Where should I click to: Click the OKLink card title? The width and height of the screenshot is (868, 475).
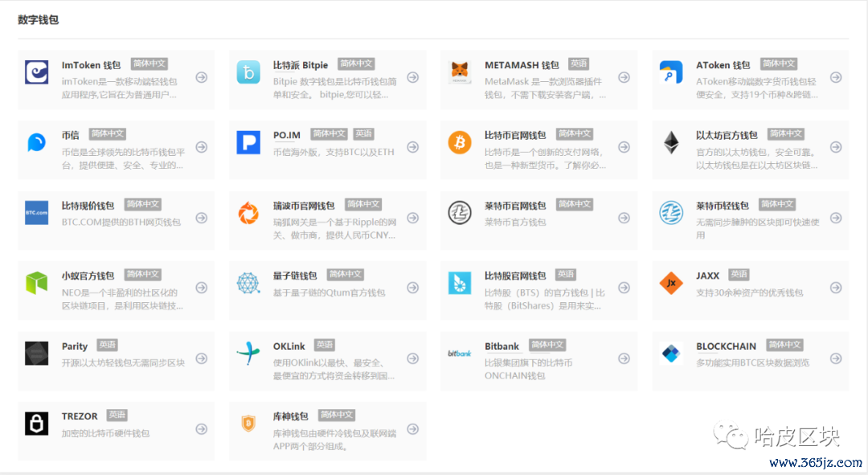tap(289, 346)
